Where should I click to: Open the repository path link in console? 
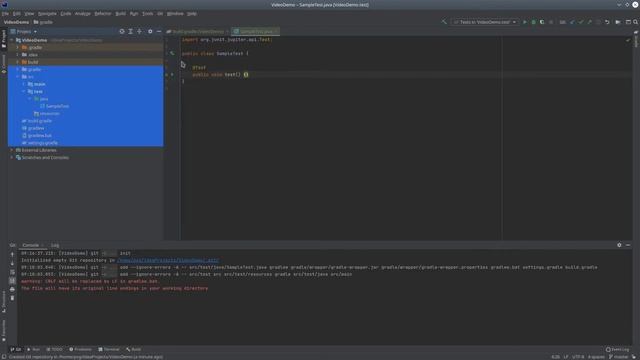point(168,260)
